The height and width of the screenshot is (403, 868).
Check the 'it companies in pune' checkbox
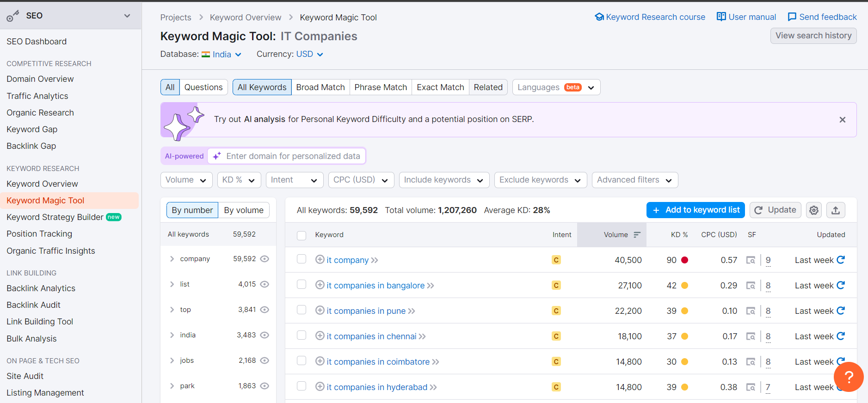[302, 310]
